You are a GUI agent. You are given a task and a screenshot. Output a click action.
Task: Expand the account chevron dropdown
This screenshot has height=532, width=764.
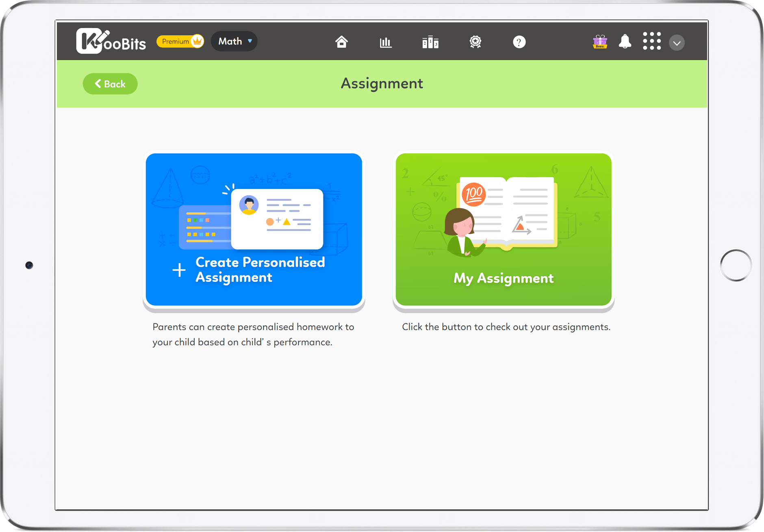[x=676, y=42]
